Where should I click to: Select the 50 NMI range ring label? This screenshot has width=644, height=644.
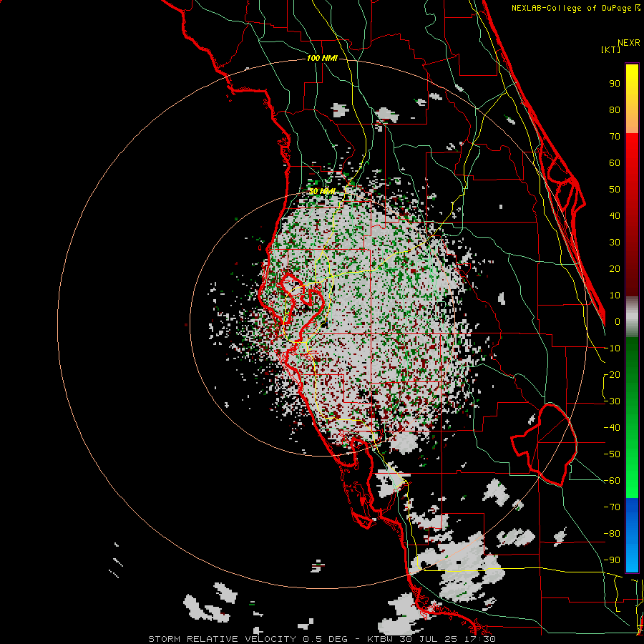tap(322, 191)
